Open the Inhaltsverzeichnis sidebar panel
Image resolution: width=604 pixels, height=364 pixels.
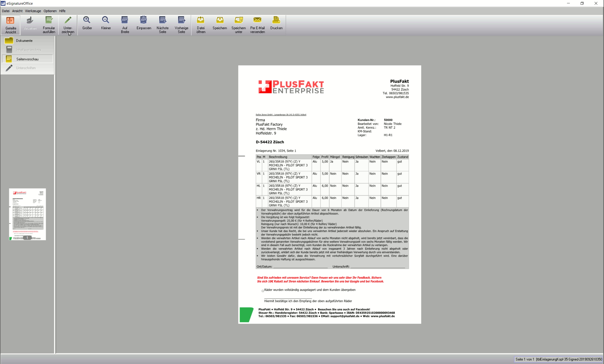pos(27,50)
